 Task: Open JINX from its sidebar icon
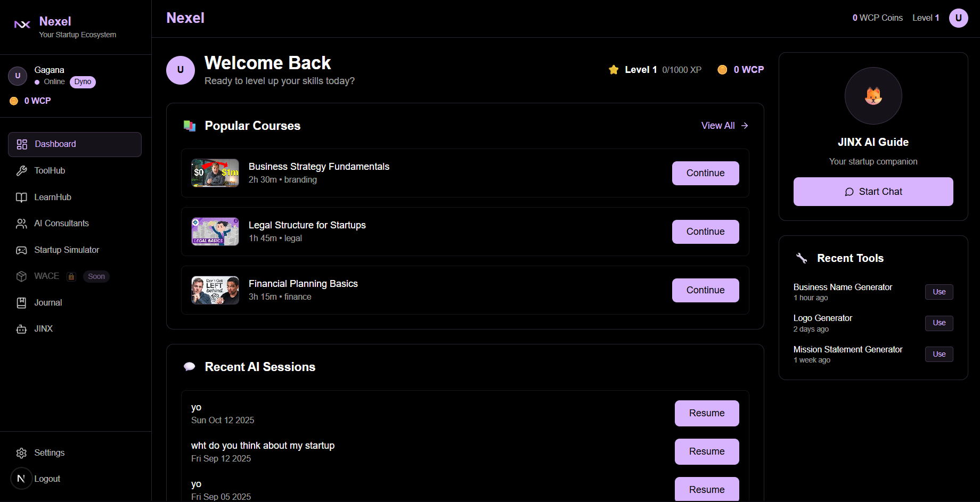(21, 328)
